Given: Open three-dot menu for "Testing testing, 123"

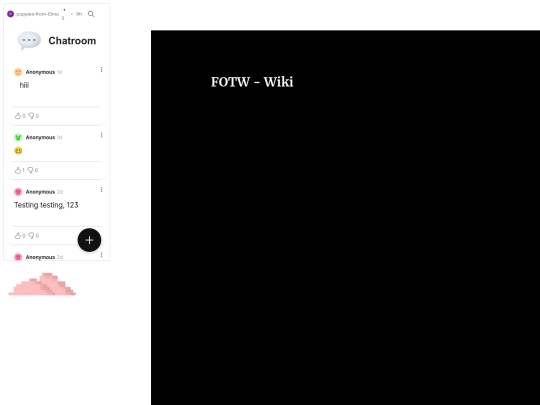Looking at the screenshot, I should [101, 189].
